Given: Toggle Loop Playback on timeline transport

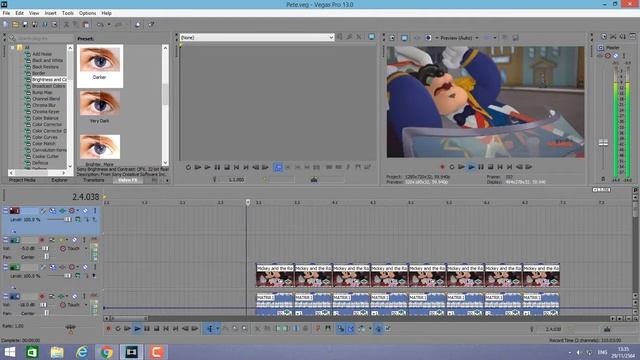Looking at the screenshot, I should click(118, 329).
